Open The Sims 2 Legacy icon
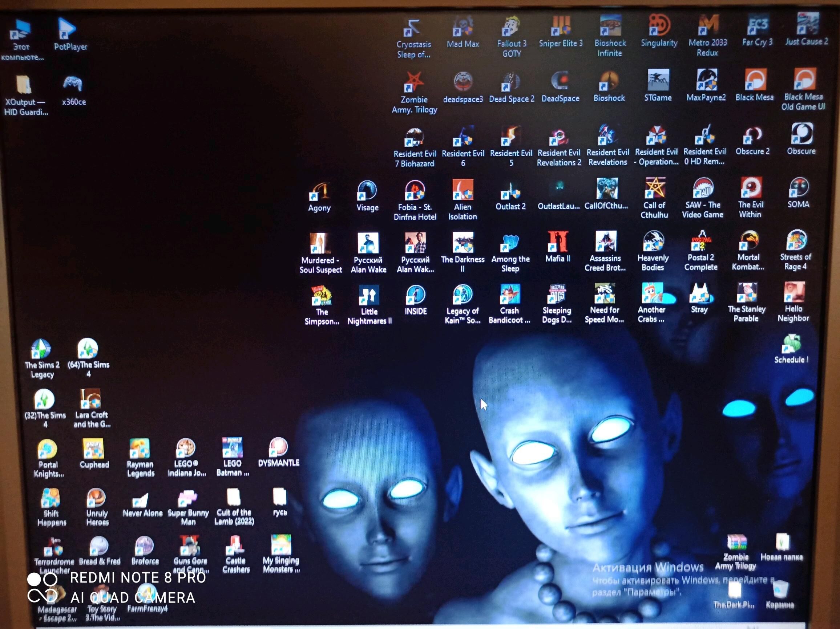The image size is (840, 629). [x=41, y=349]
